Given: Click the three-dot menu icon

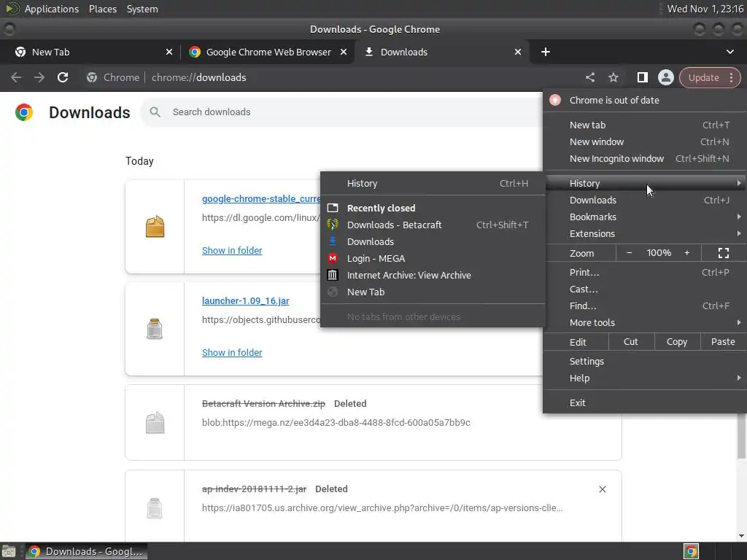Looking at the screenshot, I should pos(731,77).
